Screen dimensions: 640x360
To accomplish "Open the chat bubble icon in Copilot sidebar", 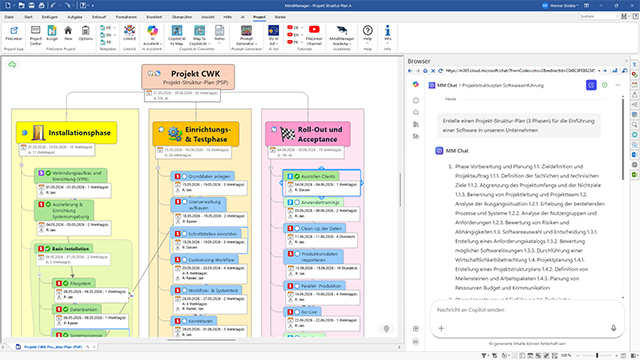I will coord(416,100).
